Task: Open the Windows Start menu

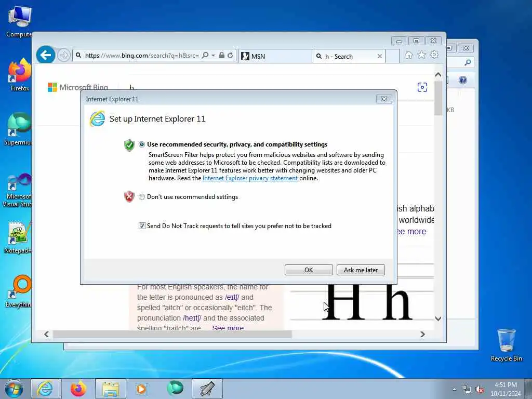Action: click(14, 389)
